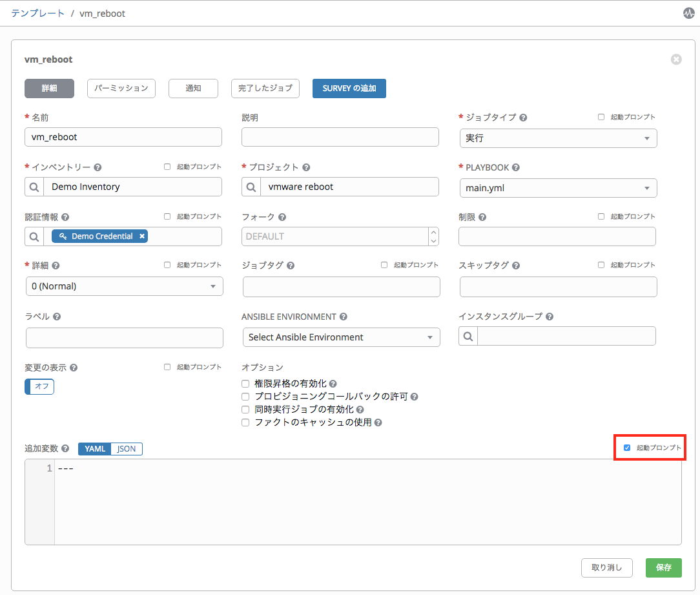Viewport: 700px width, 595px height.
Task: Click the 保存 save button
Action: 663,568
